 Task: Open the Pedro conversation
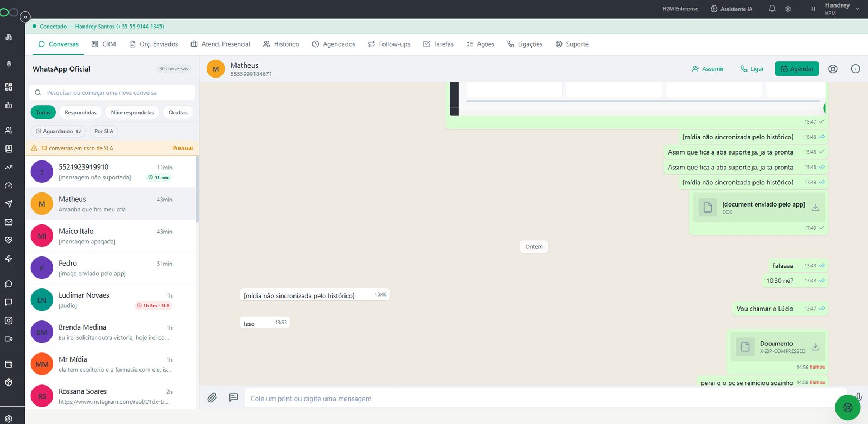point(112,268)
